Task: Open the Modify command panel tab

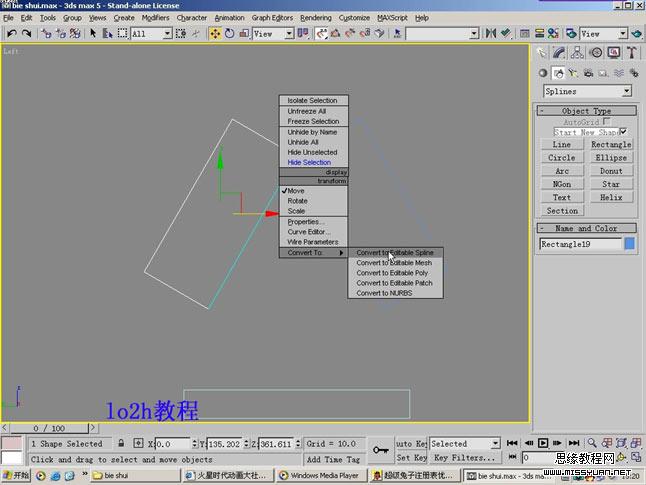Action: (x=559, y=52)
